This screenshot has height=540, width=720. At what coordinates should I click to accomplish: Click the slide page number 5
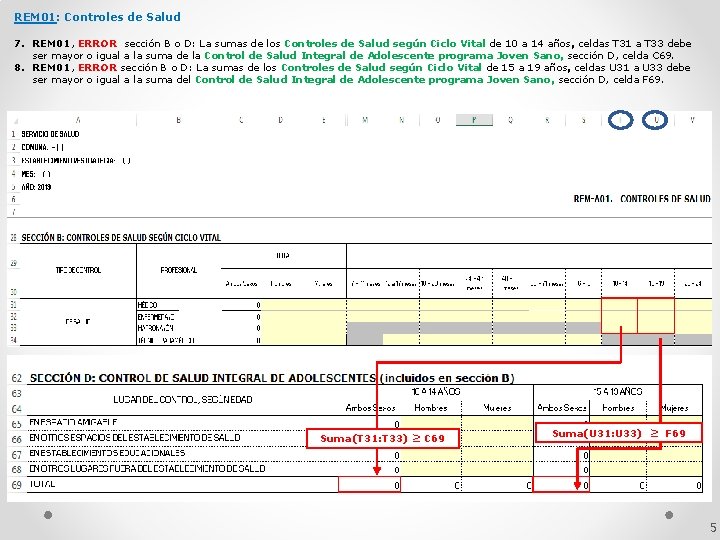click(x=713, y=527)
